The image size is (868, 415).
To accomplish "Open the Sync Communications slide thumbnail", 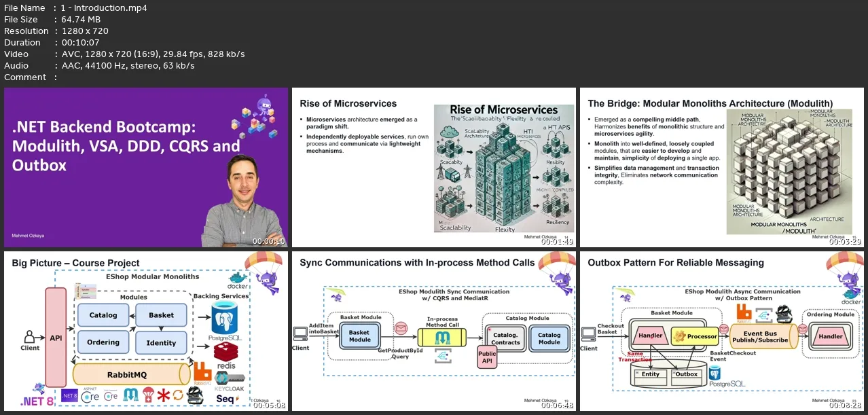I will coord(434,331).
